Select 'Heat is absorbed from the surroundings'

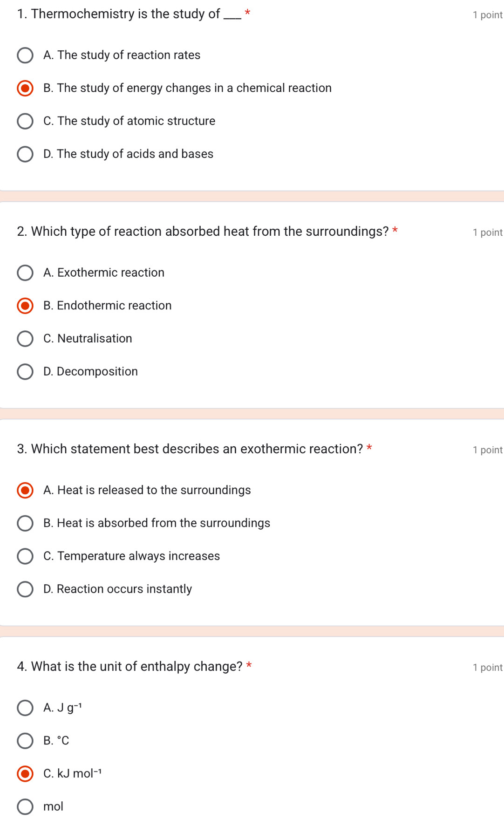click(x=25, y=523)
